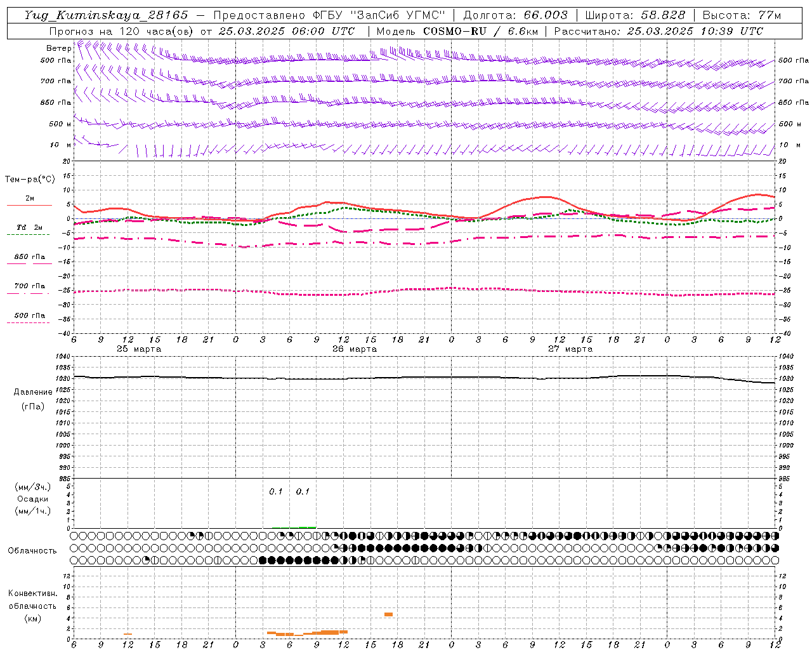Click the (гПа) unit under Давление
The height and width of the screenshot is (650, 812).
(32, 406)
